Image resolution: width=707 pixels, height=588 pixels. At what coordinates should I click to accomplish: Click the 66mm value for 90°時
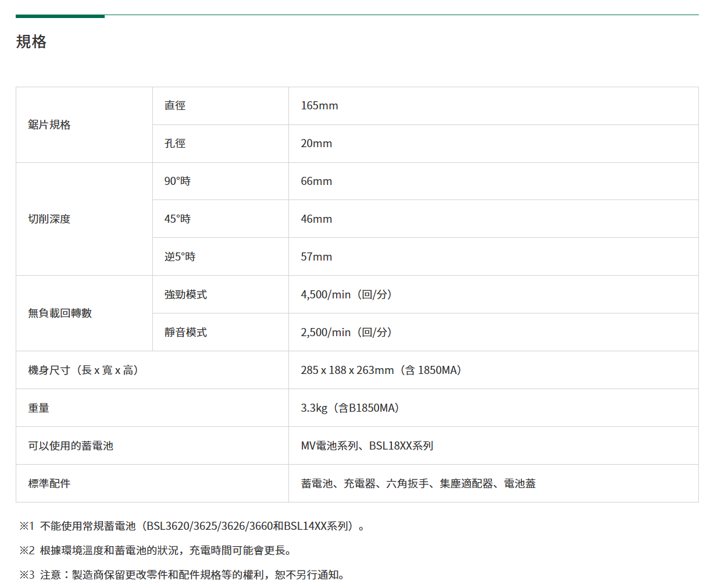(x=316, y=181)
